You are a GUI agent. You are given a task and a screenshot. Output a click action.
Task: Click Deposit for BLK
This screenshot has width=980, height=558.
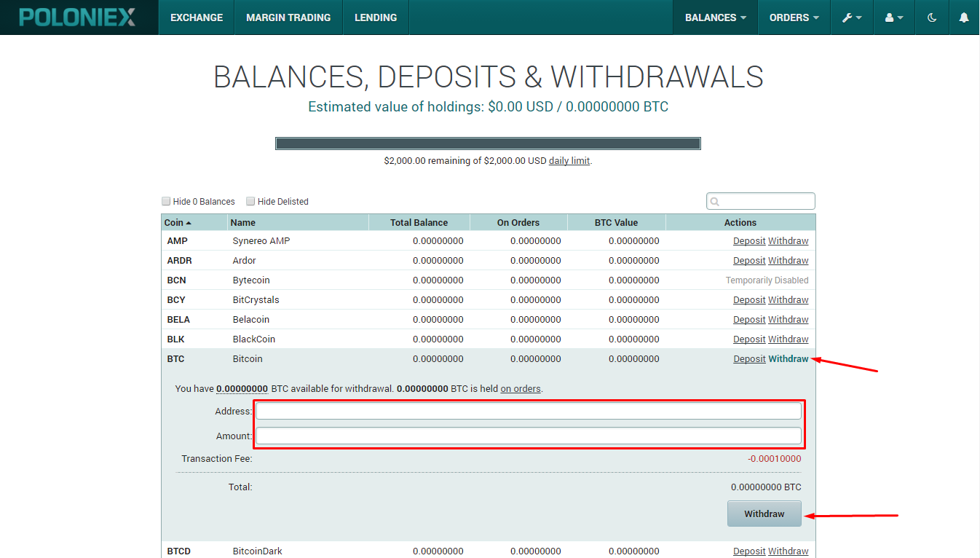click(x=749, y=339)
